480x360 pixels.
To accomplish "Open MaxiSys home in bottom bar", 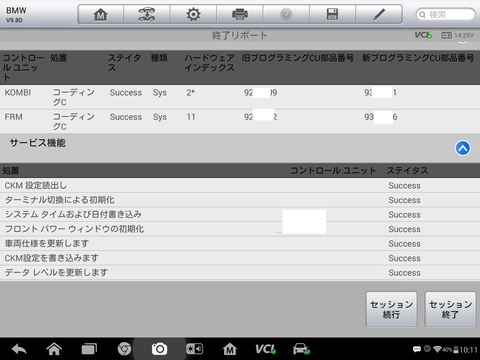I will coord(230,349).
